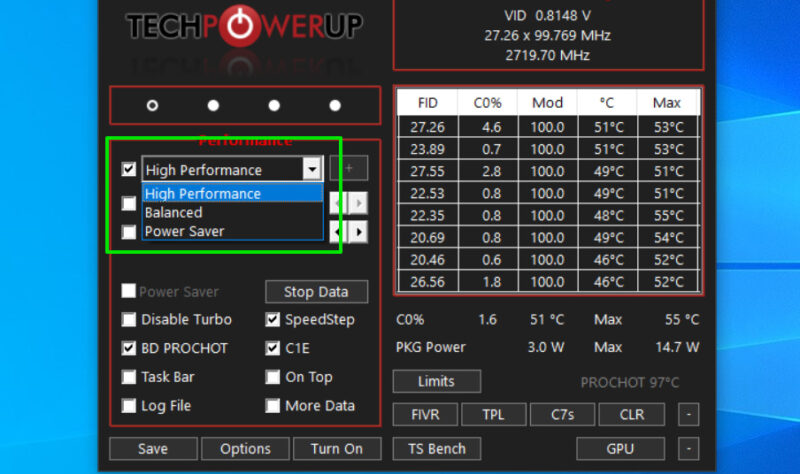Click the VID 0.8148 V readout

click(x=547, y=16)
